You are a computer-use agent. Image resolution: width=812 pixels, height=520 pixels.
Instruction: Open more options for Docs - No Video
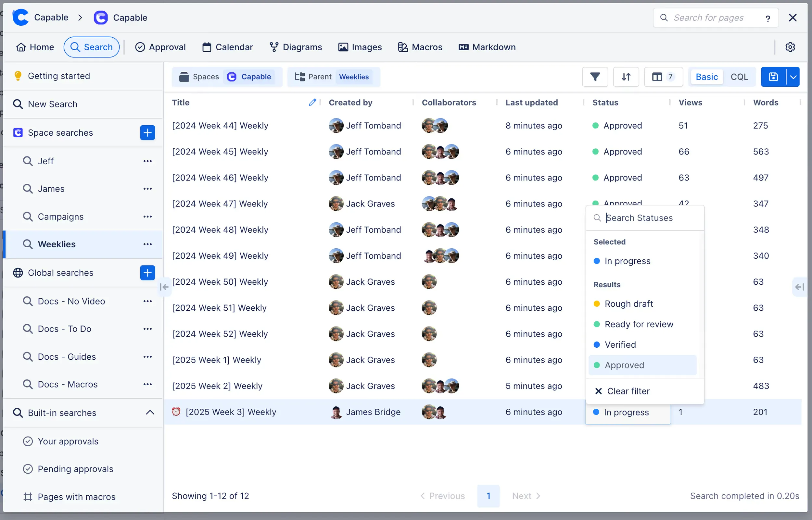[147, 301]
